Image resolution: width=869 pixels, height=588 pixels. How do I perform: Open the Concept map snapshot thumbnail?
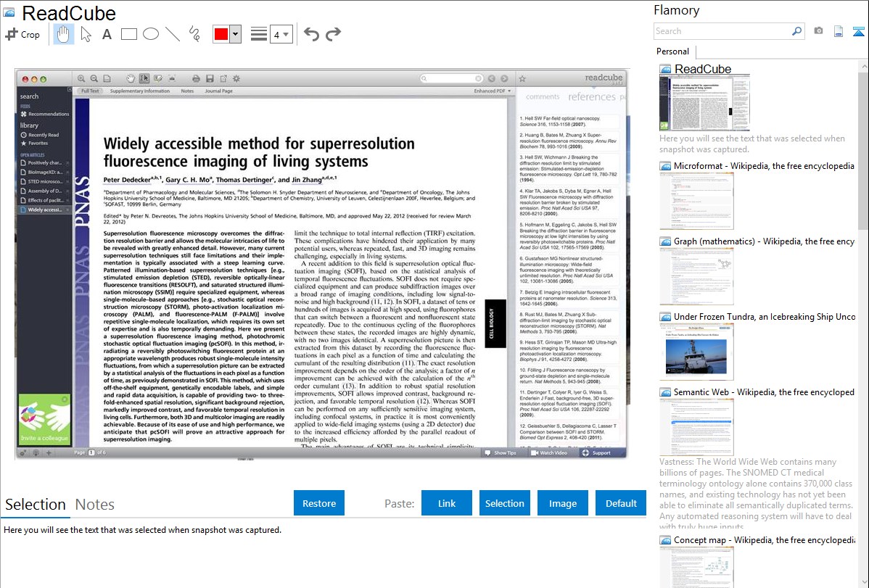tap(696, 567)
